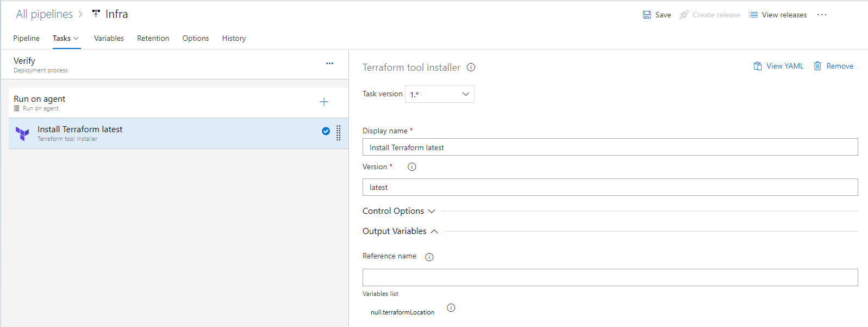The height and width of the screenshot is (327, 868).
Task: Select the Install Terraform latest task title
Action: point(80,129)
